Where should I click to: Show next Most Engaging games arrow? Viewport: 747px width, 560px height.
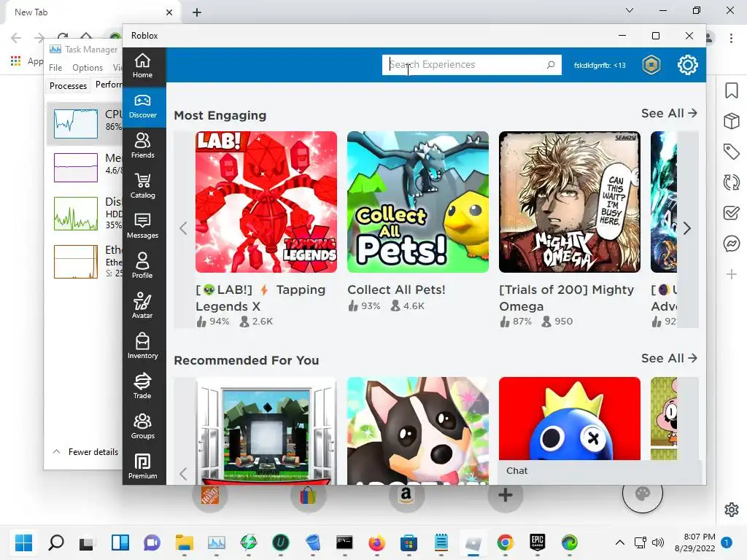[687, 228]
